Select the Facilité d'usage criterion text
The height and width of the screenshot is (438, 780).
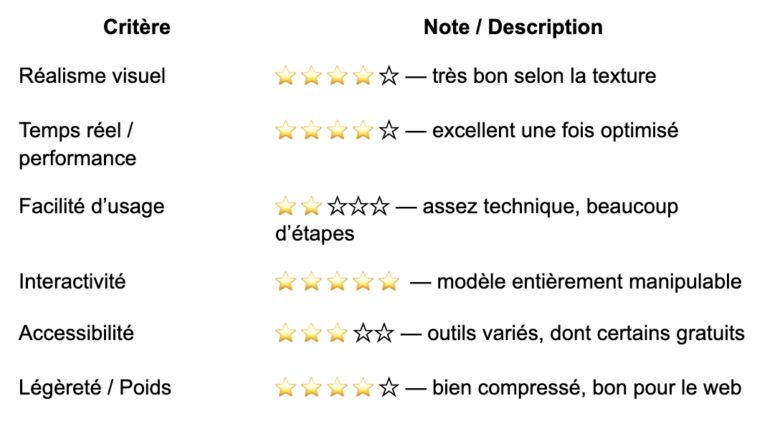[x=92, y=206]
